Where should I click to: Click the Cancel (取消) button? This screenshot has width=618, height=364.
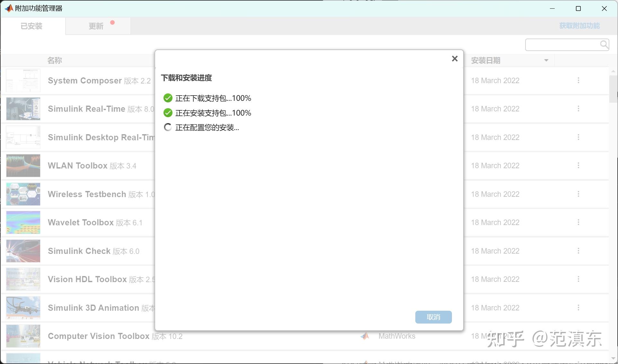[x=433, y=317]
